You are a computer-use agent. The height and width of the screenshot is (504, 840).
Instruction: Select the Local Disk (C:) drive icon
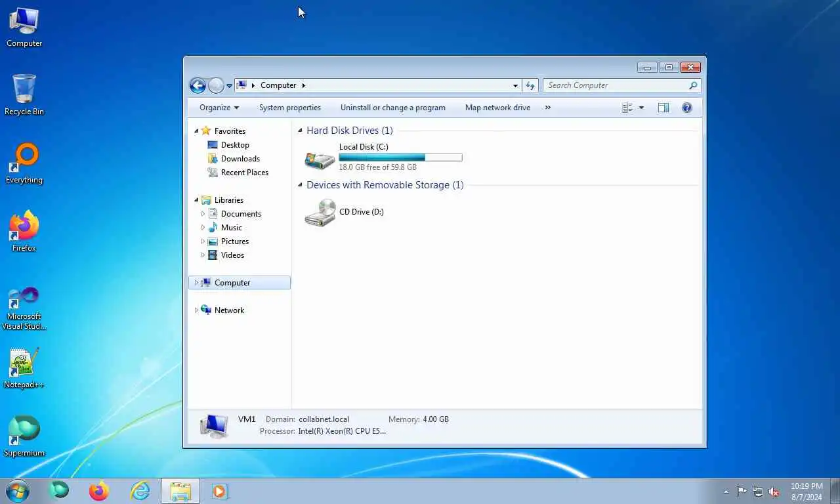pos(320,159)
